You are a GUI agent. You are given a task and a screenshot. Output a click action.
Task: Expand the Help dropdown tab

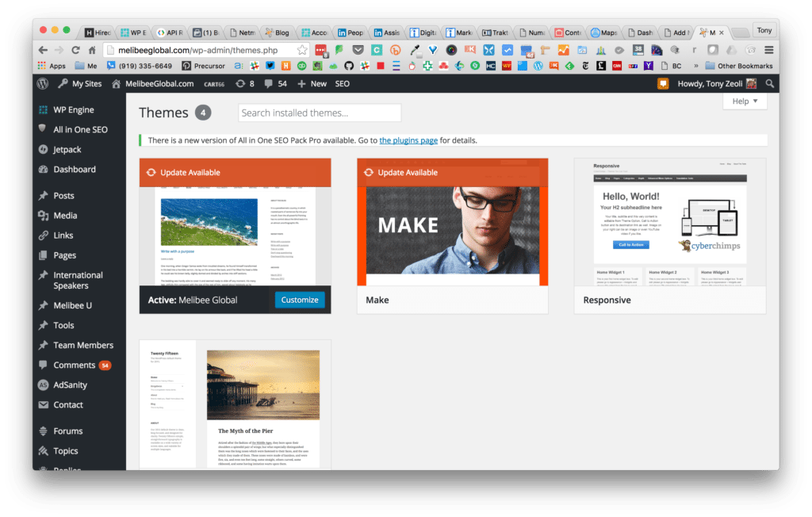745,101
